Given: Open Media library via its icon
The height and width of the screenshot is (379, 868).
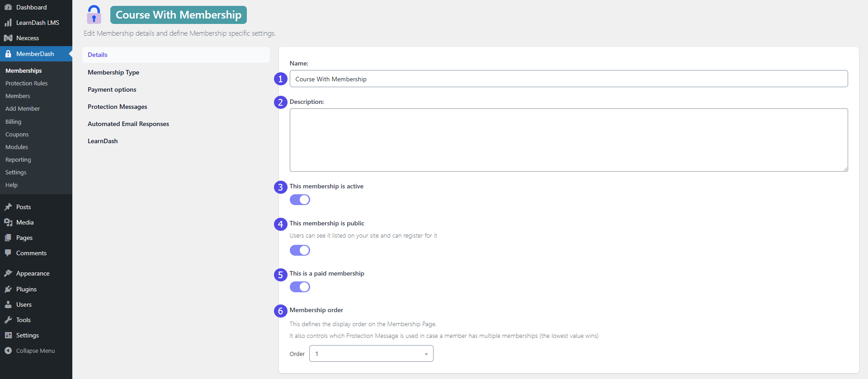Looking at the screenshot, I should point(8,222).
